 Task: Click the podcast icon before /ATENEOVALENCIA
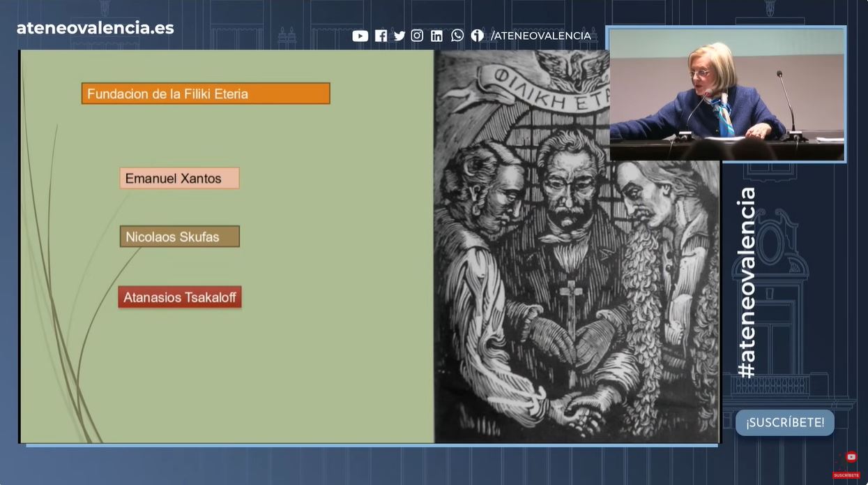pyautogui.click(x=477, y=36)
